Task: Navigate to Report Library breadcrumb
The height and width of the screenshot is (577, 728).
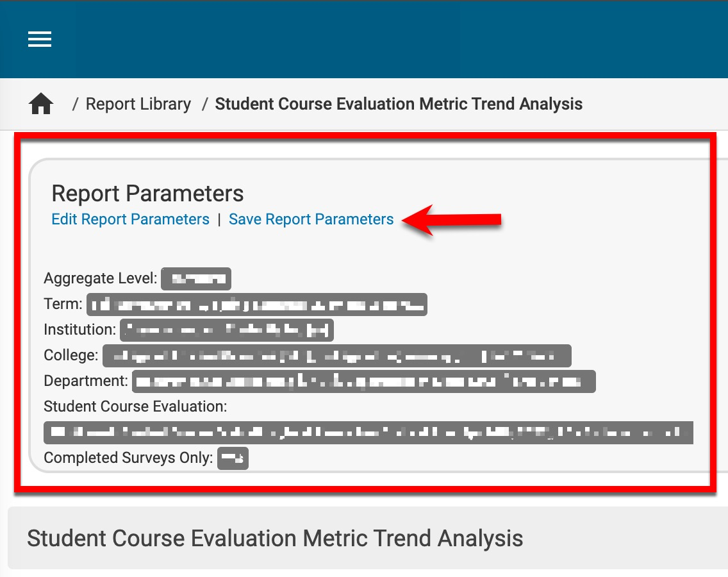Action: tap(138, 104)
